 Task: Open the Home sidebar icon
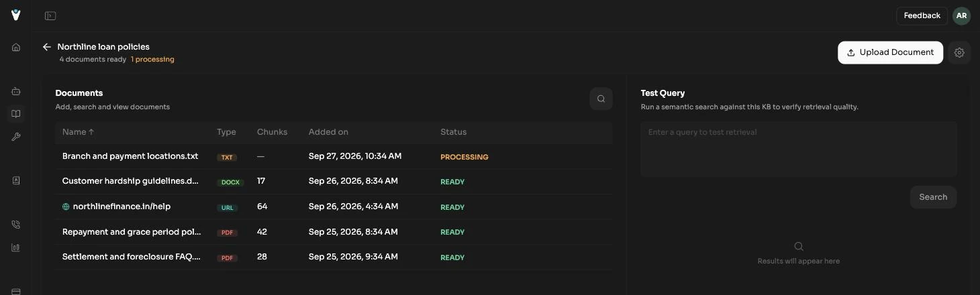[x=16, y=48]
